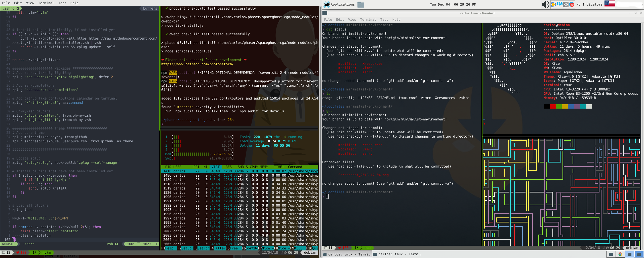644x258 pixels.
Task: Select htop process row with PID 1518
Action: tap(240, 184)
